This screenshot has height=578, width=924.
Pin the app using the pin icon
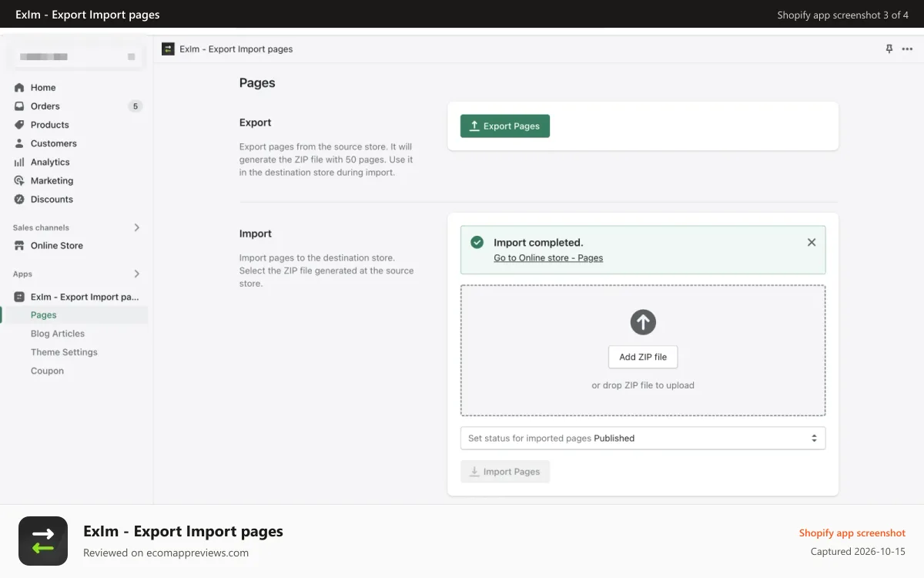889,49
